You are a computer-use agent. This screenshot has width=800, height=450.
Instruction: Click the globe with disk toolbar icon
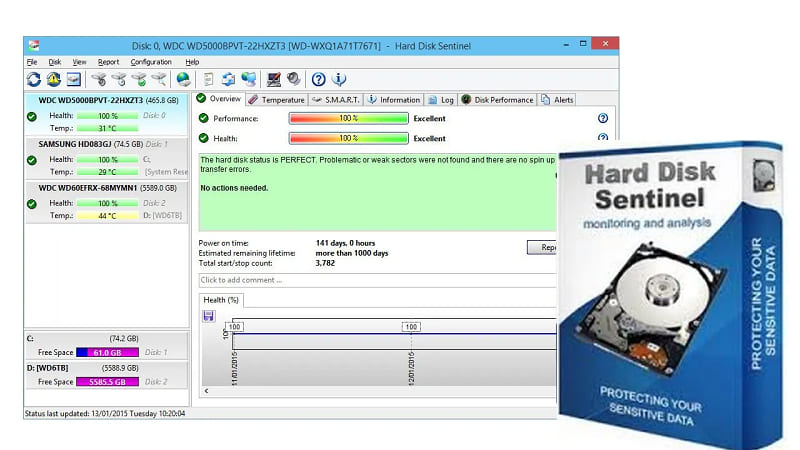click(183, 79)
